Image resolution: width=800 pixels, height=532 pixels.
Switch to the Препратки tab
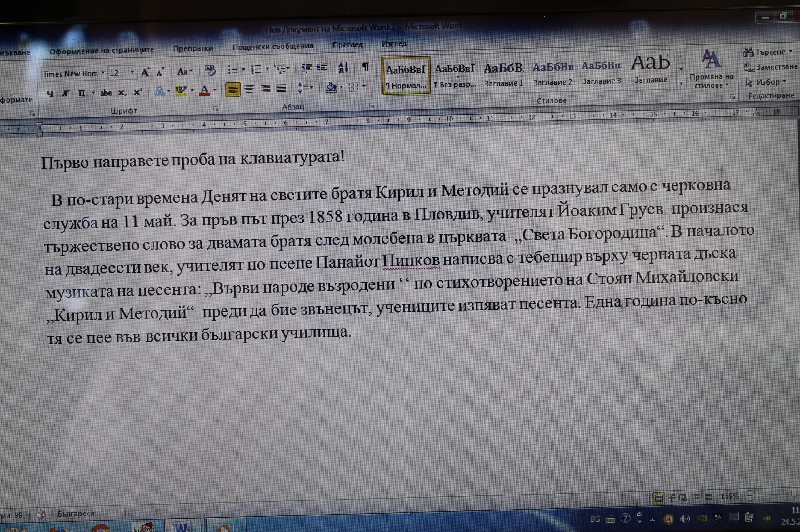coord(193,48)
